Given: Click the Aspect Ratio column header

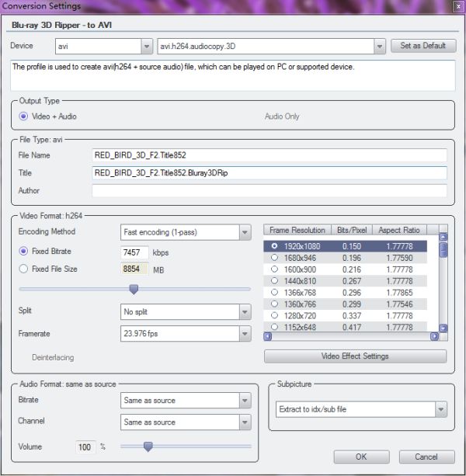Looking at the screenshot, I should (x=399, y=230).
